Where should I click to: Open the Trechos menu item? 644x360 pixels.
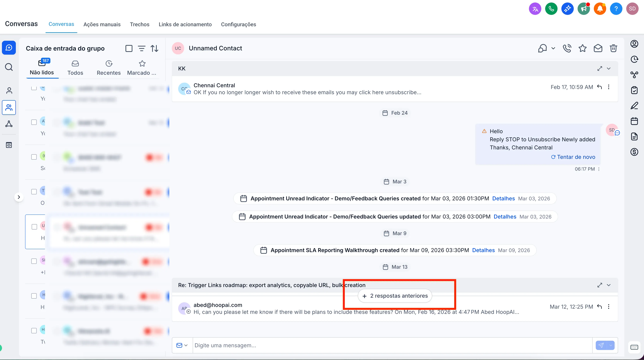(140, 24)
